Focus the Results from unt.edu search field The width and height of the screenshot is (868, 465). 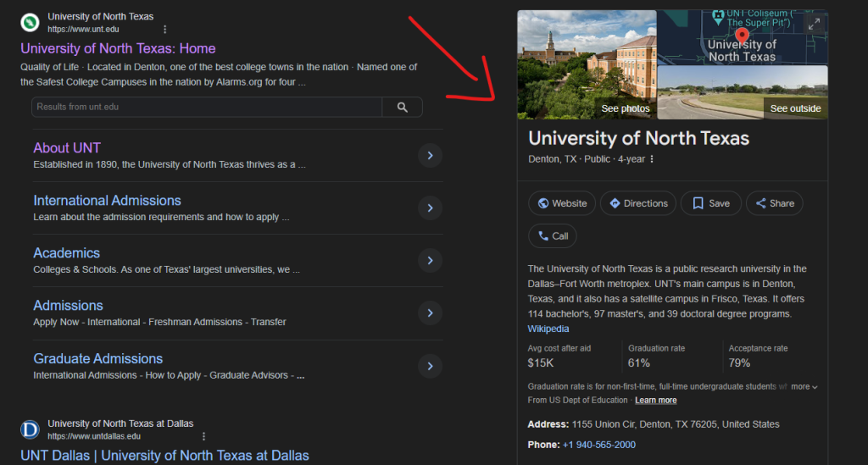[207, 108]
